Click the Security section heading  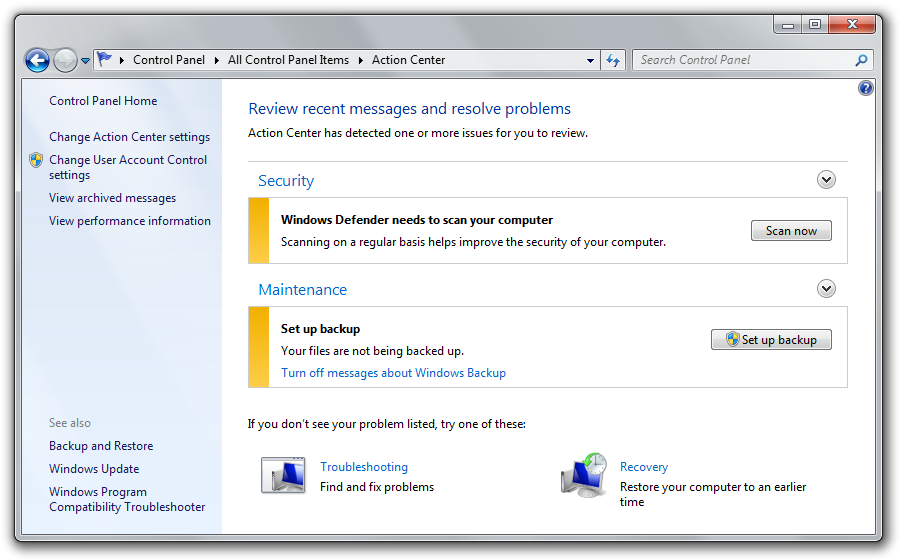click(x=286, y=180)
